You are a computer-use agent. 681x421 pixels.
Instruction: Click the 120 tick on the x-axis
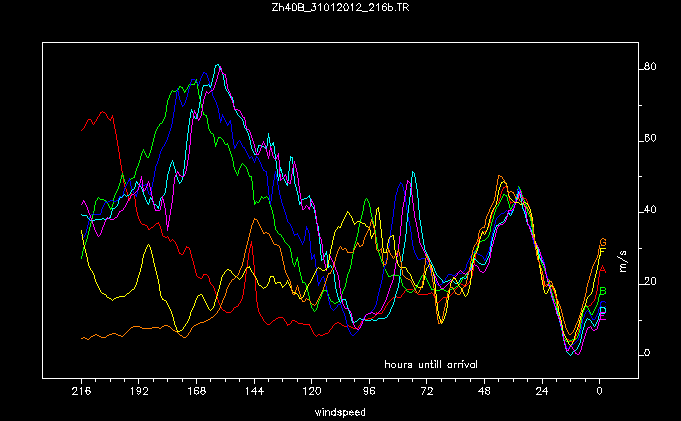pos(312,393)
